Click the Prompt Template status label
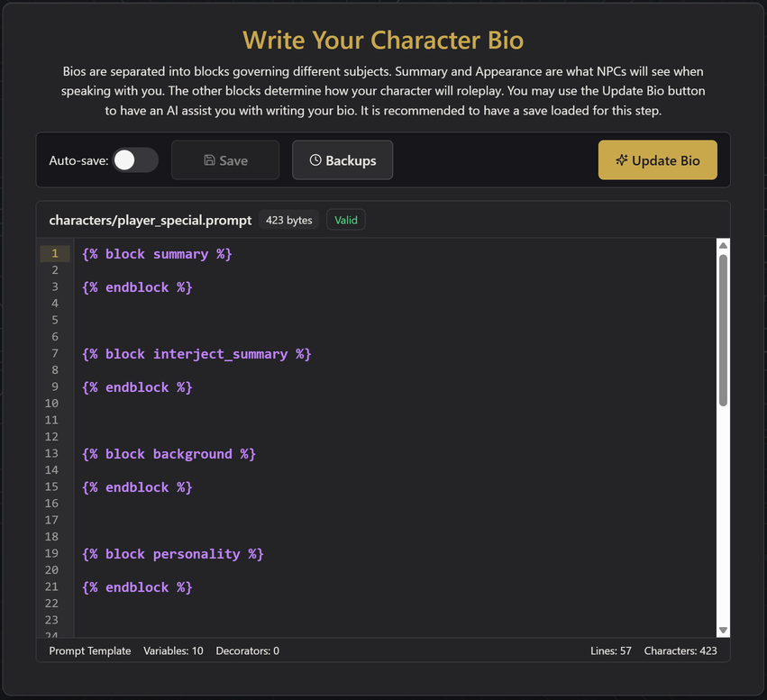The height and width of the screenshot is (700, 767). [90, 651]
